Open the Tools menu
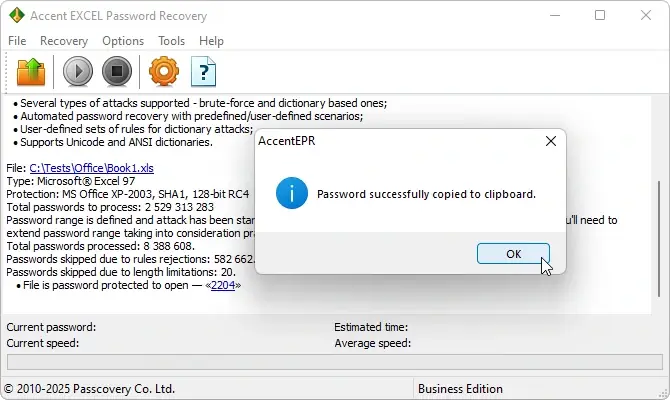Screen dimensions: 670x400 171,41
